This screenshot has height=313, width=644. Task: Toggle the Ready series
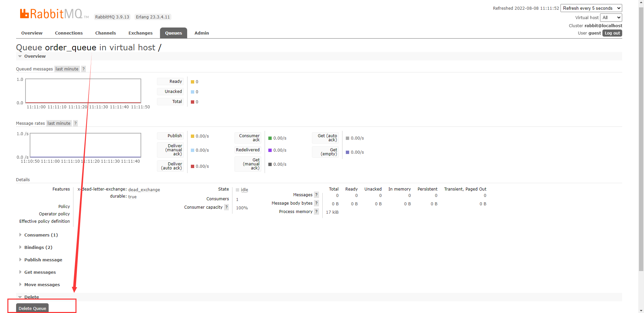[x=170, y=82]
